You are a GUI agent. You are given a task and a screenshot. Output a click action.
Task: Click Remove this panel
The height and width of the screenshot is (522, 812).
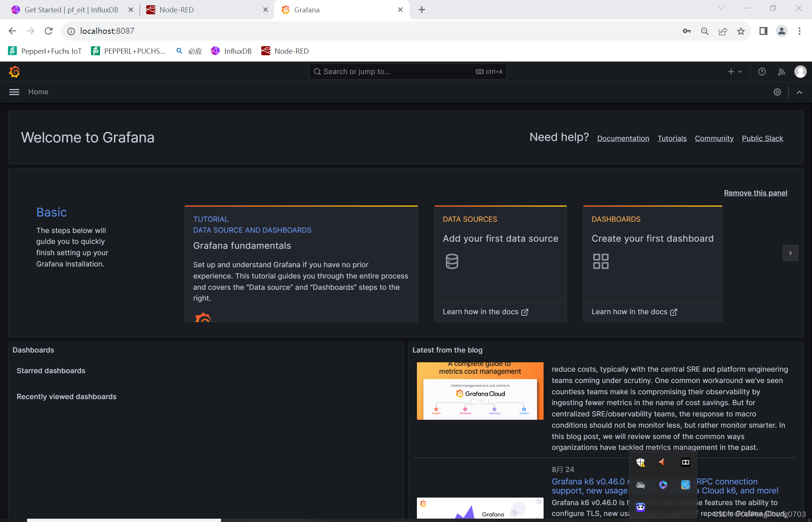(x=755, y=193)
